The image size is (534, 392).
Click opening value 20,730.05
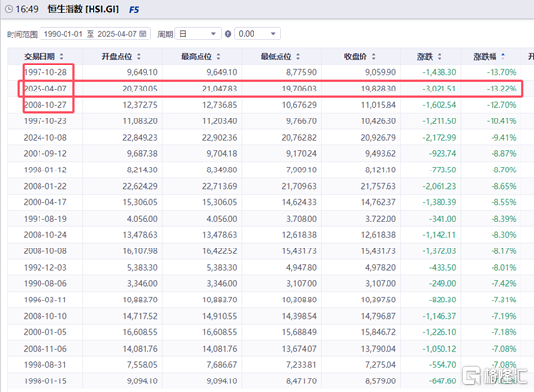point(141,89)
